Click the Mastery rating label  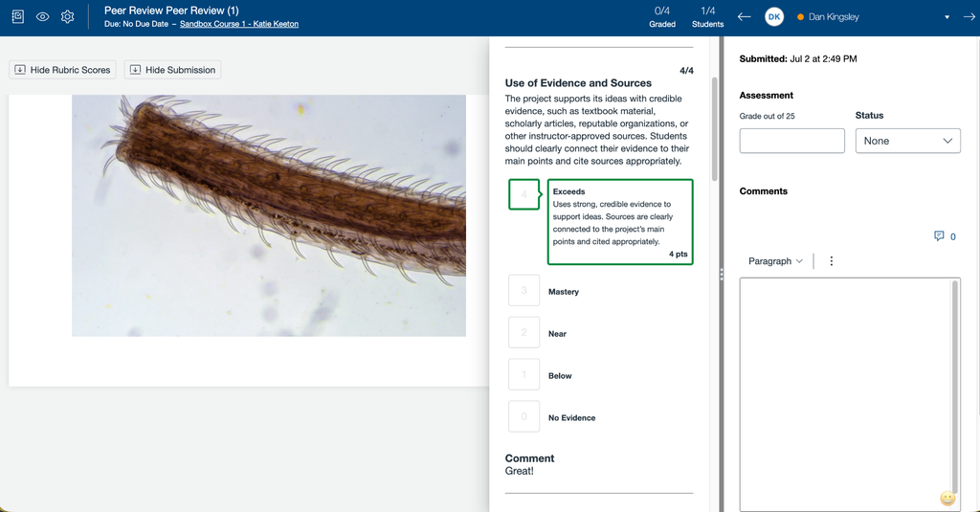[564, 291]
